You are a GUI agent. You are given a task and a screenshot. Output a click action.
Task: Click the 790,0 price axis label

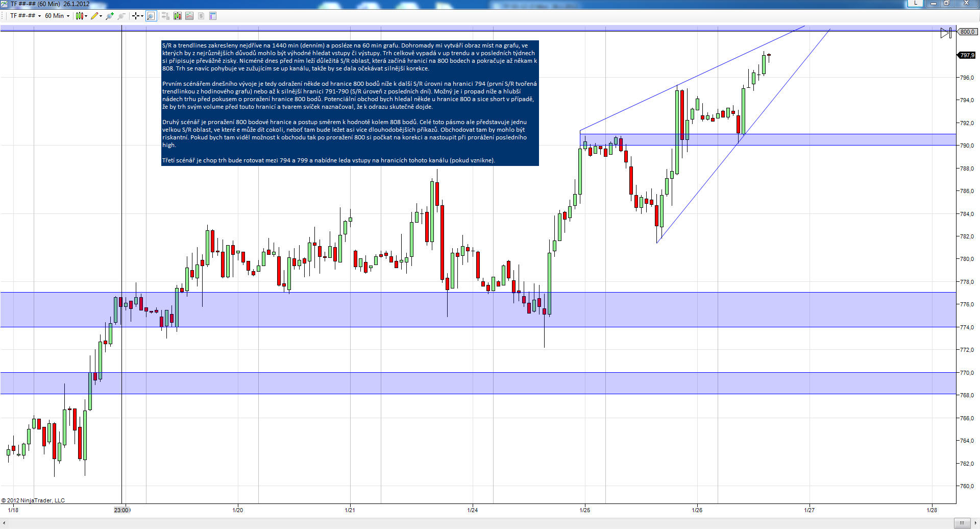pyautogui.click(x=967, y=146)
